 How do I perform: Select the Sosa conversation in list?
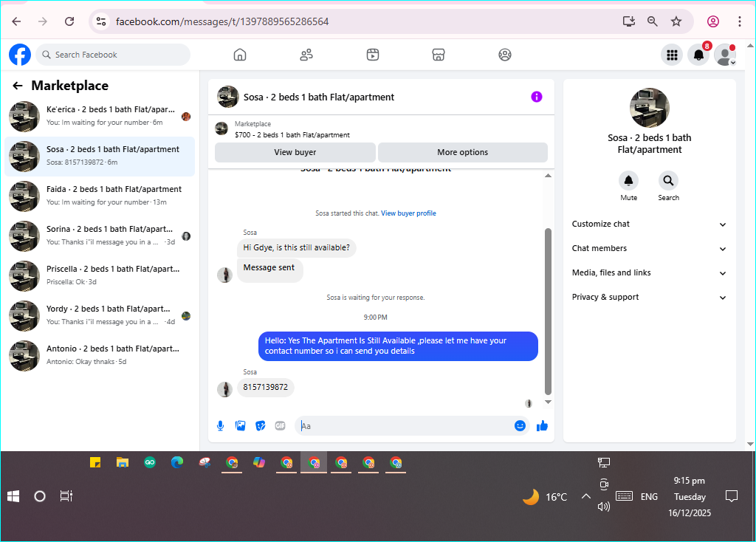(100, 157)
